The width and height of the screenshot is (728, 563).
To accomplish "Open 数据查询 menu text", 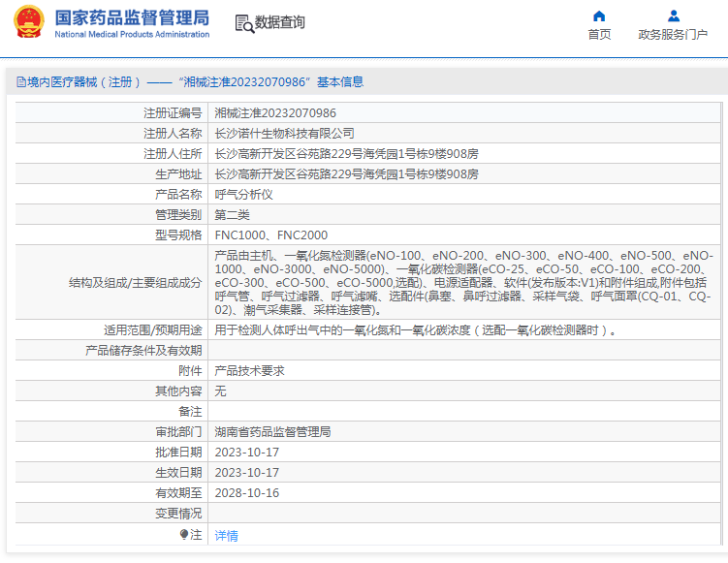I will 279,22.
